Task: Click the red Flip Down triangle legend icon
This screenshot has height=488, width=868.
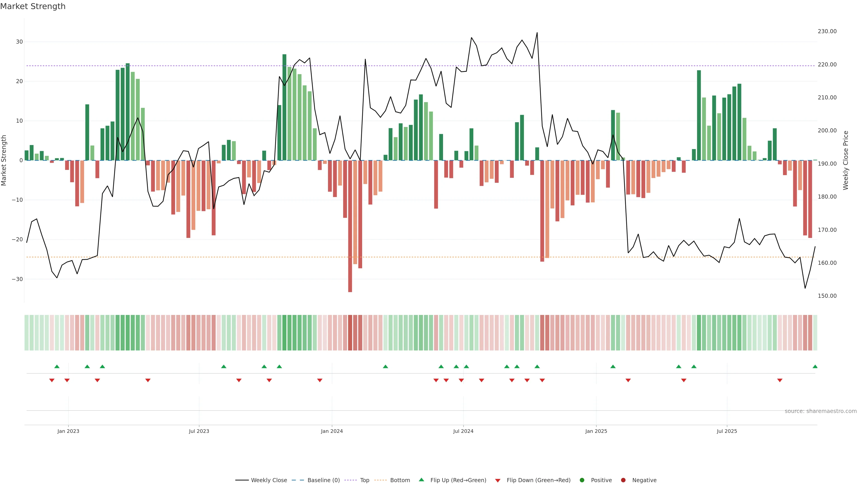Action: (498, 480)
